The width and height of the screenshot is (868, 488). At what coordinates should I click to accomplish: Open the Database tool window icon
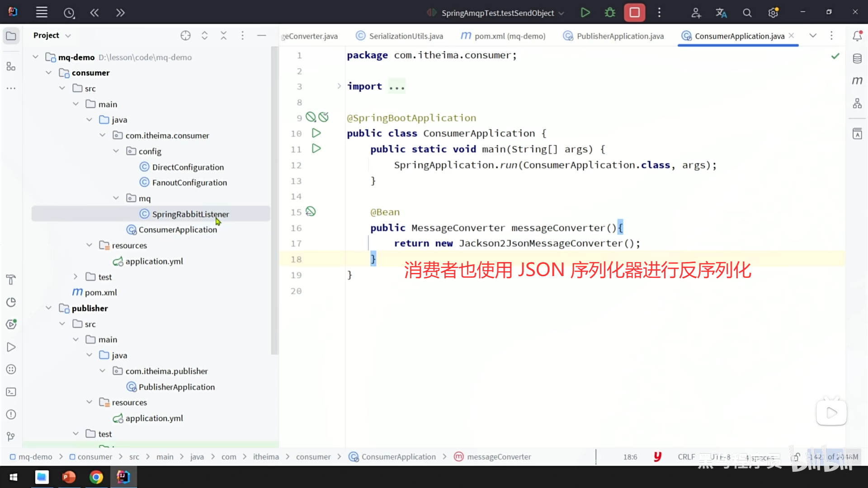pos(857,58)
